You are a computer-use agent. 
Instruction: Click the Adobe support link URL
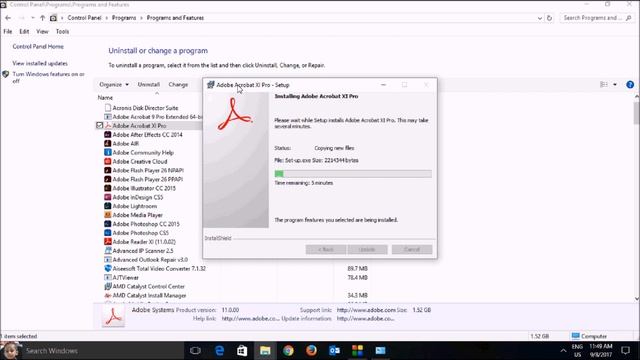pyautogui.click(x=366, y=310)
